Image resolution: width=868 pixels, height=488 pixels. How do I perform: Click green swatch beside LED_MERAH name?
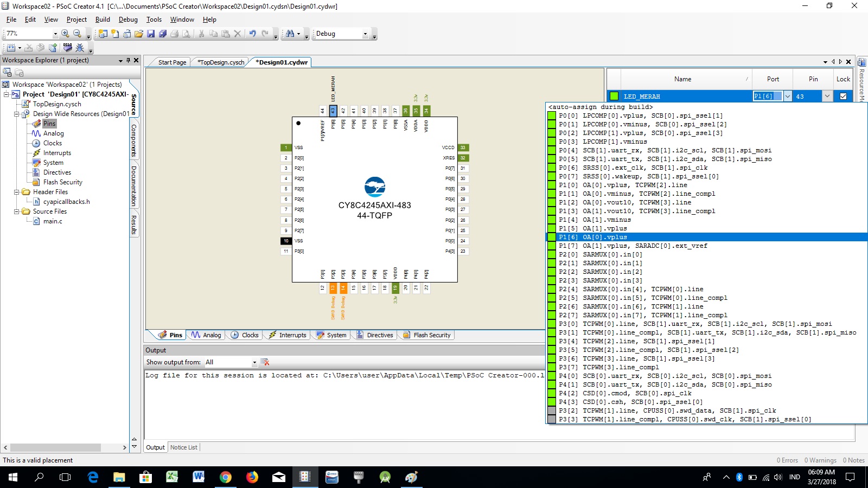(x=614, y=97)
